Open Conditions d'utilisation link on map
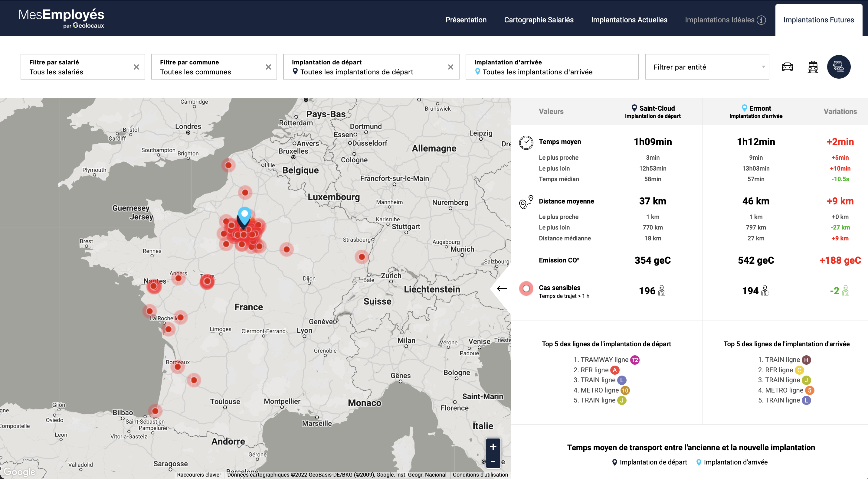The image size is (868, 479). pyautogui.click(x=480, y=475)
